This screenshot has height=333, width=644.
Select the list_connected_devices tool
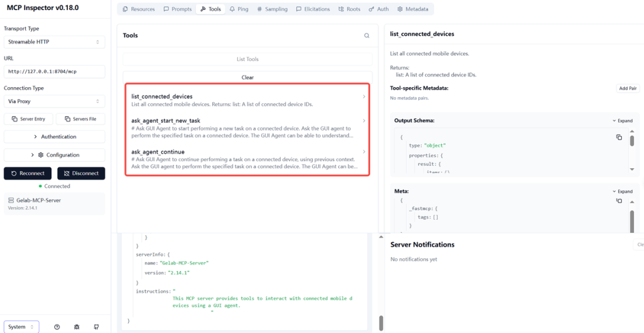pyautogui.click(x=247, y=100)
